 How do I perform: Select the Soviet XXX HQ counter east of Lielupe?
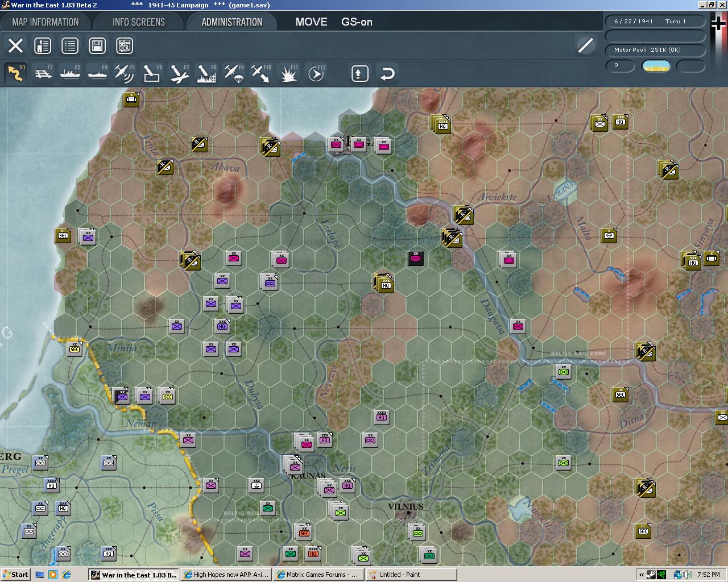(385, 284)
